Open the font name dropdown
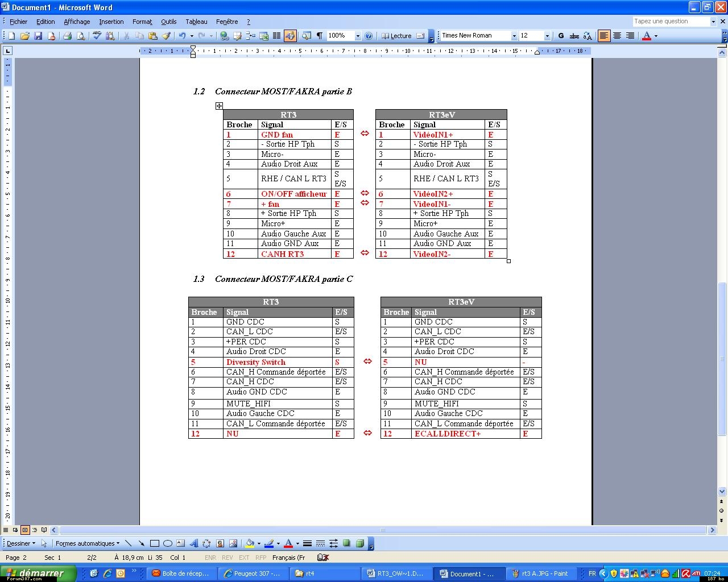The height and width of the screenshot is (582, 728). 514,36
